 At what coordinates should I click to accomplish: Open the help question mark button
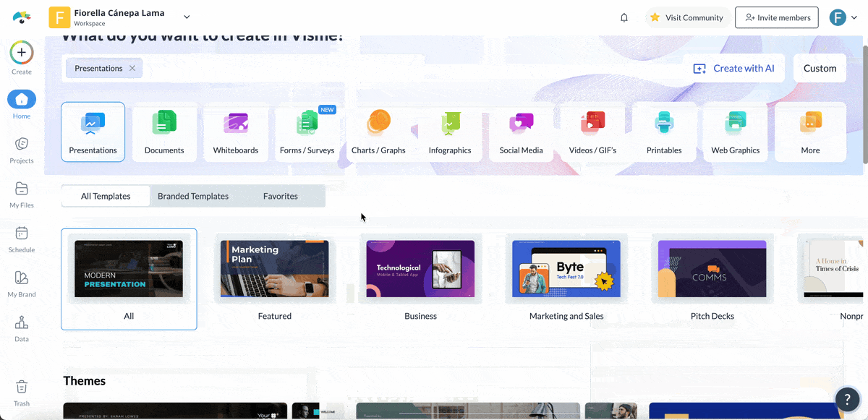pos(847,399)
